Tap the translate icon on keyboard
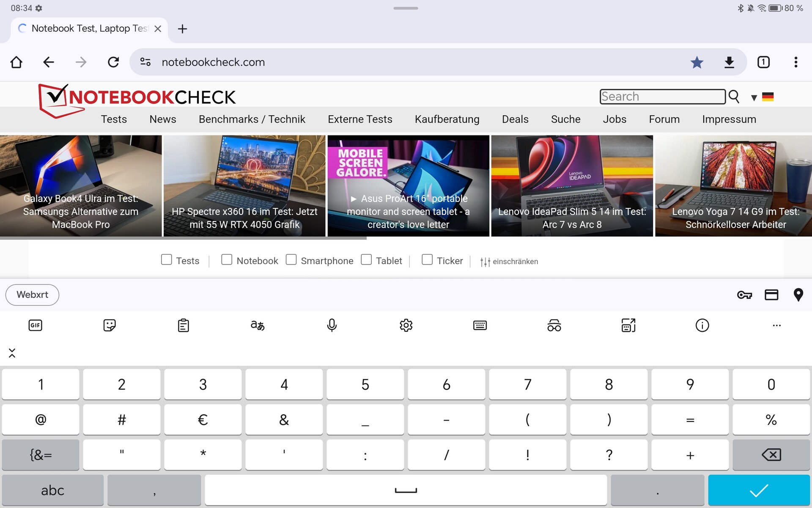 coord(258,325)
